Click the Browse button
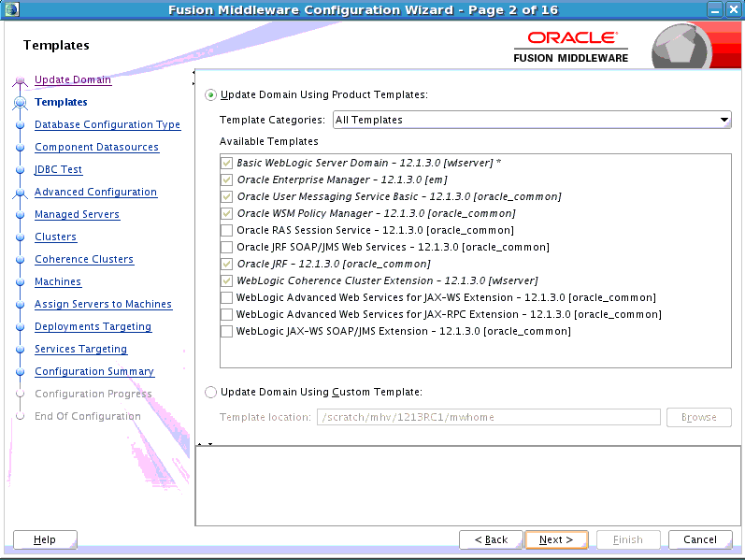The height and width of the screenshot is (560, 745). pos(699,417)
